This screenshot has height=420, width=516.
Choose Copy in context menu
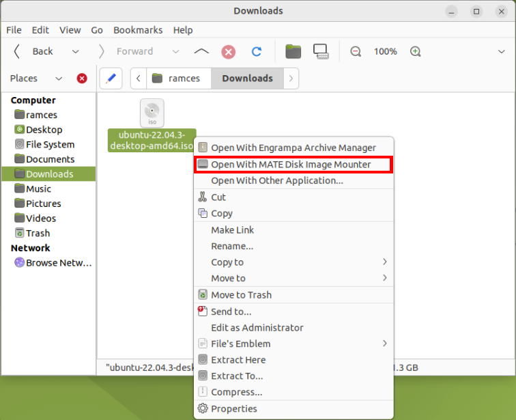(x=293, y=213)
